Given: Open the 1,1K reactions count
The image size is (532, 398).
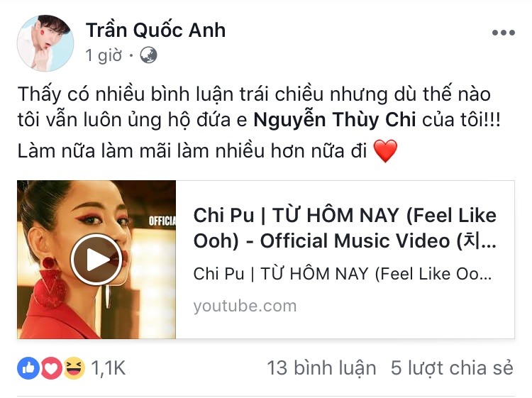Looking at the screenshot, I should click(x=109, y=368).
